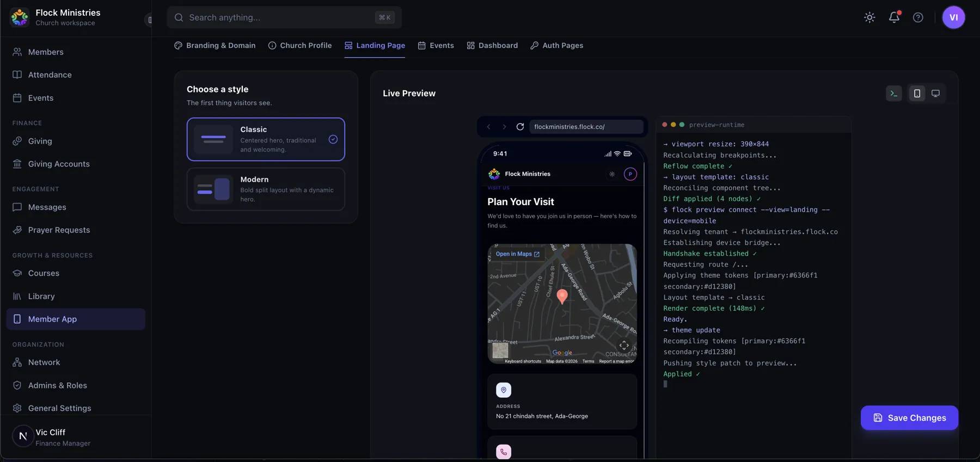
Task: Select the Modern style option
Action: pos(266,189)
